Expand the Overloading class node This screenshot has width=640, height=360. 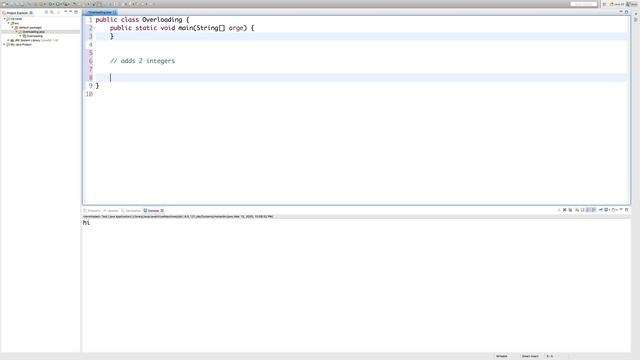click(20, 36)
